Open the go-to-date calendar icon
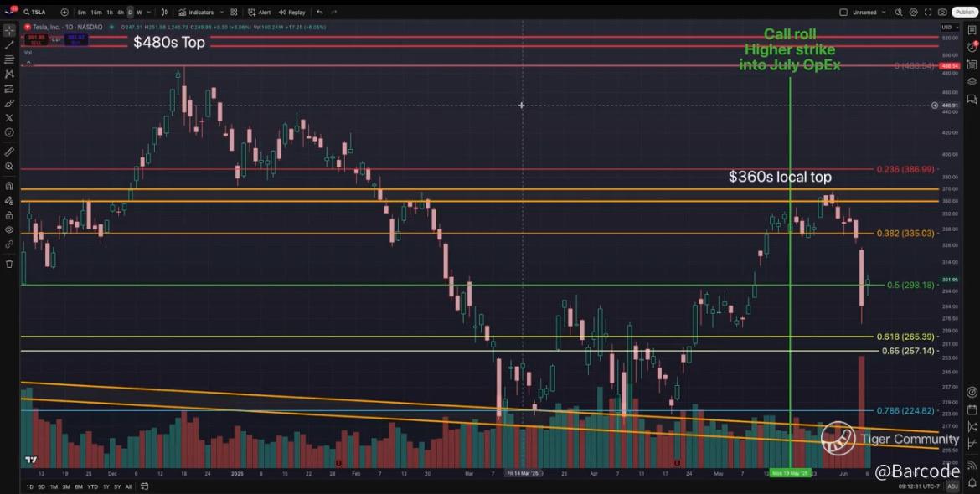 [144, 486]
